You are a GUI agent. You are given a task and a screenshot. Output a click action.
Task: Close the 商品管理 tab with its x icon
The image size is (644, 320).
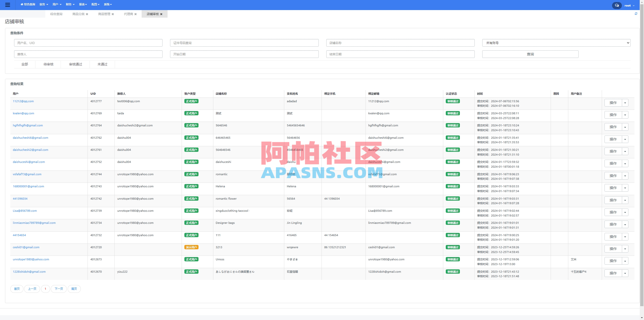[113, 14]
